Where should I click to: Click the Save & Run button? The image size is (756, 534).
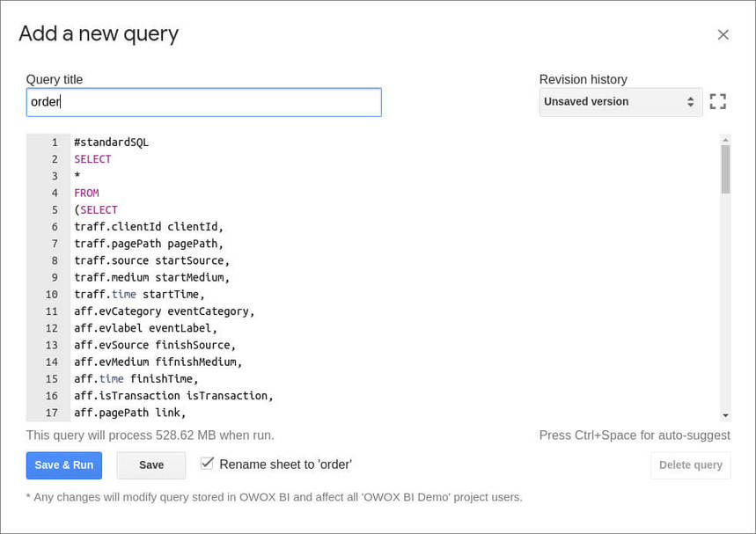pyautogui.click(x=64, y=465)
